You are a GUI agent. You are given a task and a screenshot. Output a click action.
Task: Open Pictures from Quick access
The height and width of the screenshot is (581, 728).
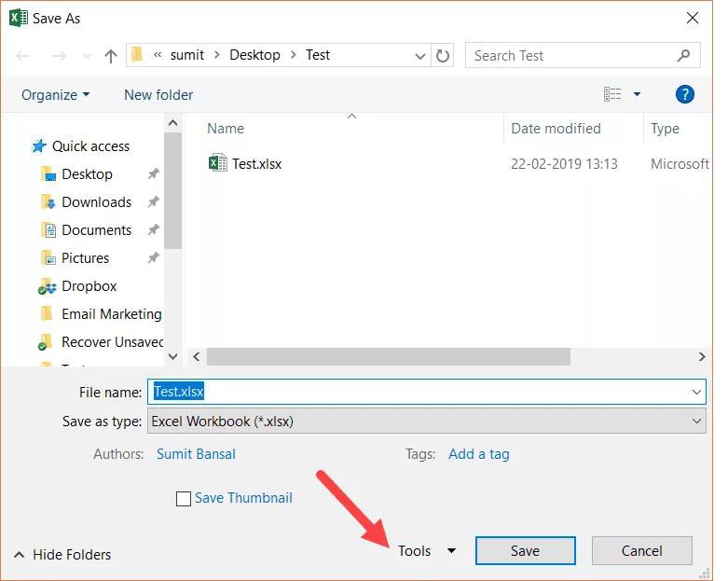pos(86,257)
